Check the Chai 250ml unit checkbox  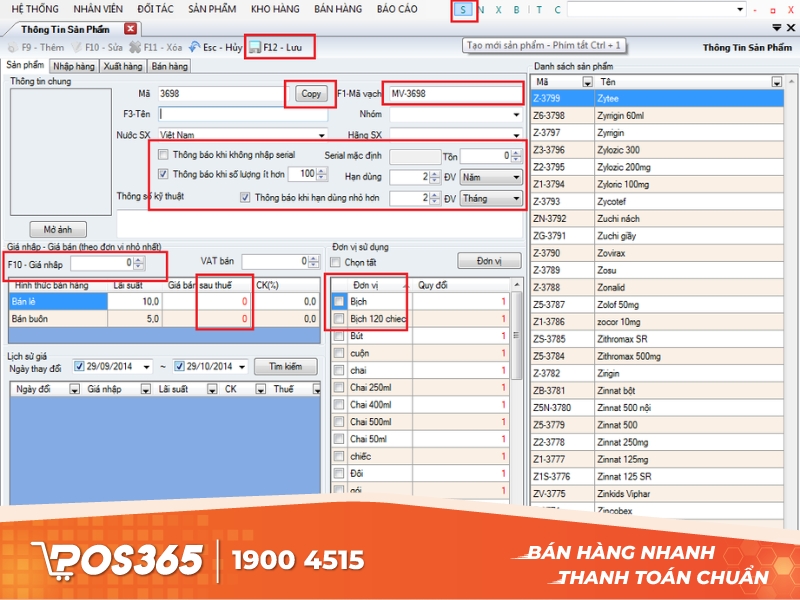(x=339, y=388)
